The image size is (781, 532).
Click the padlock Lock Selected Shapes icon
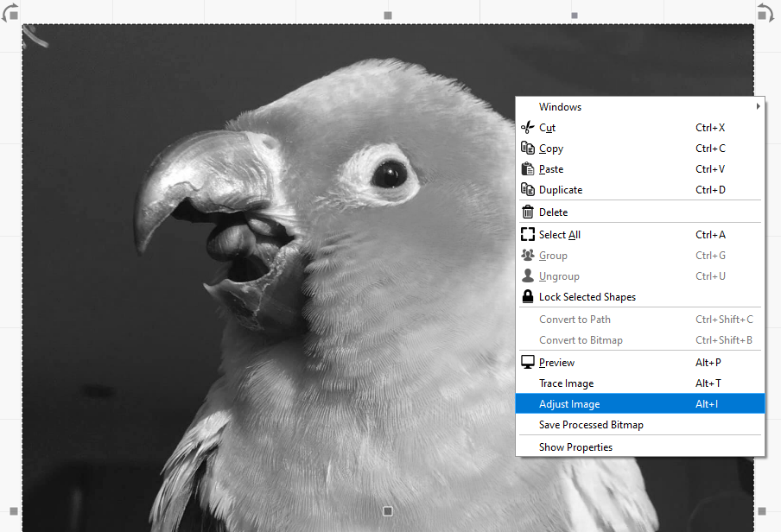527,297
